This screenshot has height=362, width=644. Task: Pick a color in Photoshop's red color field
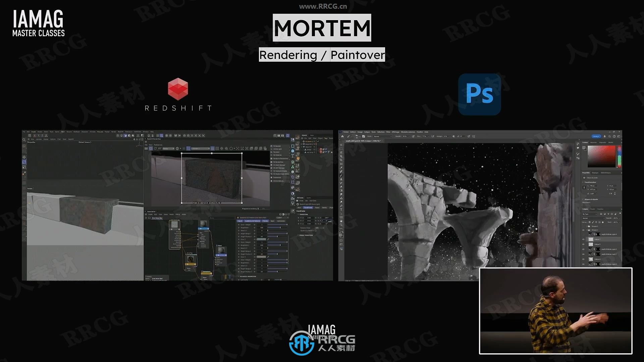click(x=602, y=156)
